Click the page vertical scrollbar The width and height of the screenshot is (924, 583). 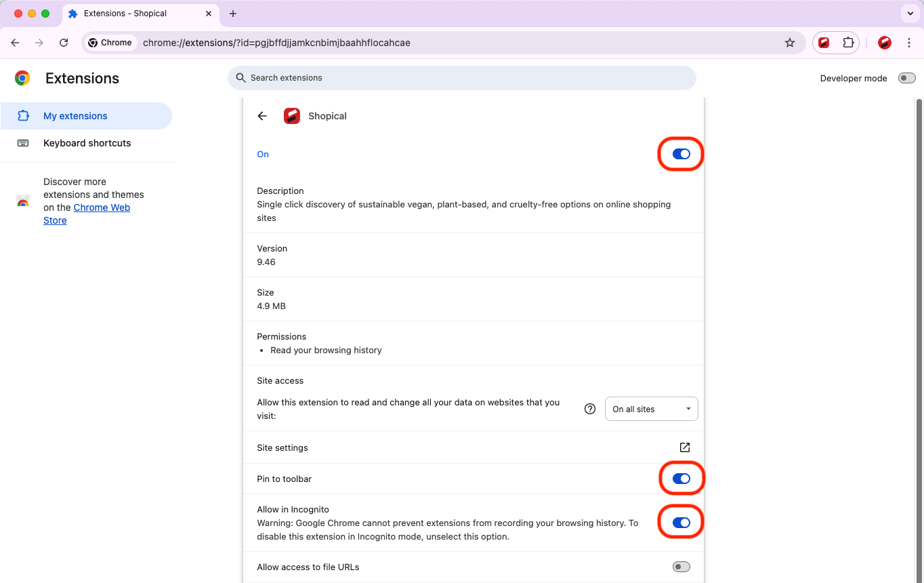click(x=919, y=339)
